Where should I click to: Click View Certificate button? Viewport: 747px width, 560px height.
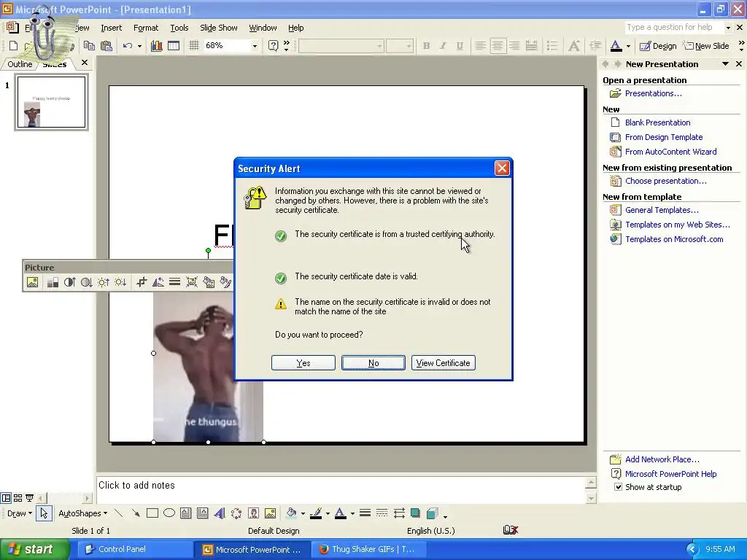[x=443, y=363]
